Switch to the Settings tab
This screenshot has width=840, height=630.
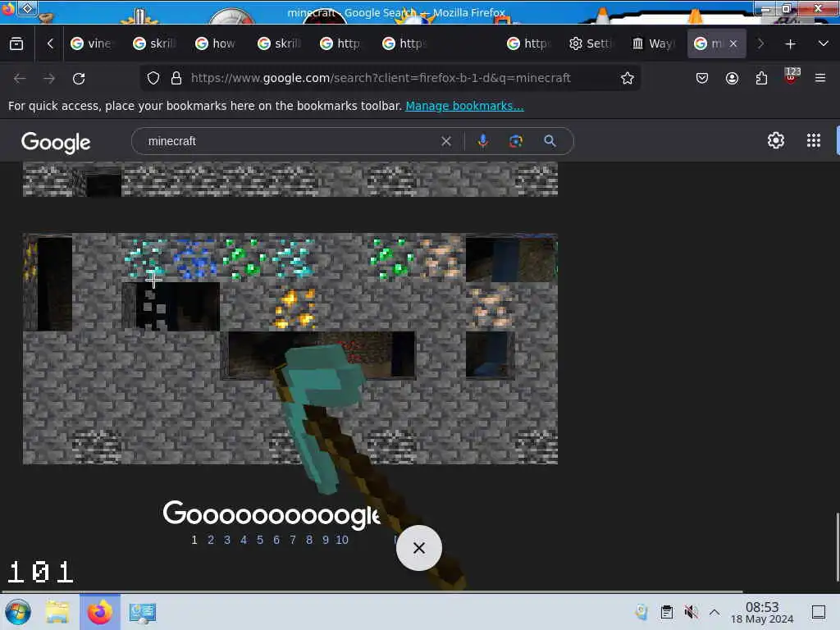[x=591, y=43]
